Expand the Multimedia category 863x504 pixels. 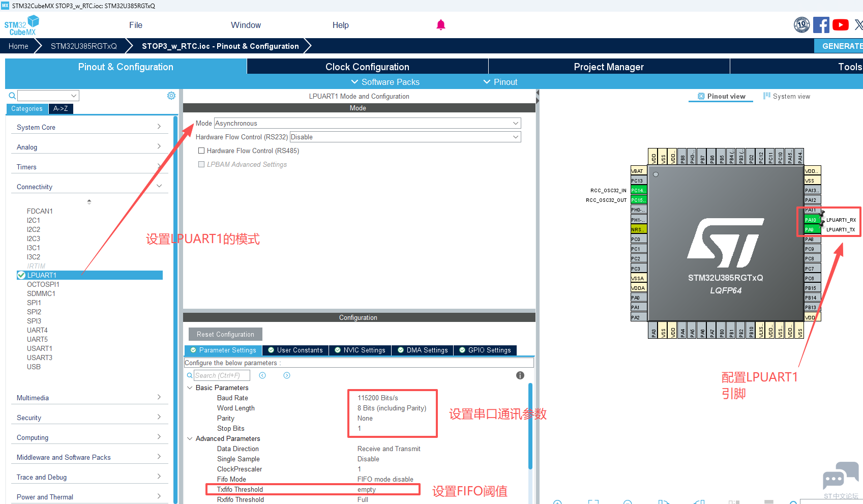click(x=90, y=398)
